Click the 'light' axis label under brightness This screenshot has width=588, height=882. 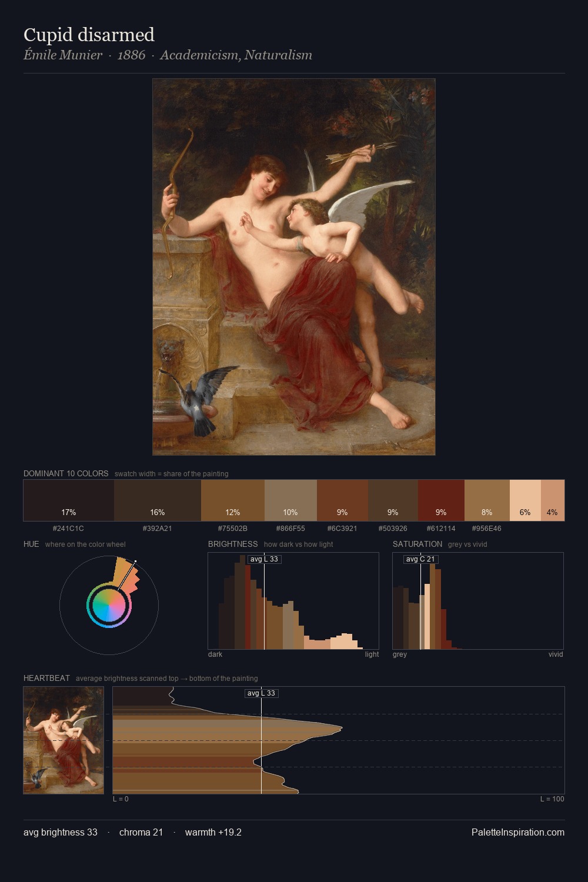pyautogui.click(x=372, y=654)
